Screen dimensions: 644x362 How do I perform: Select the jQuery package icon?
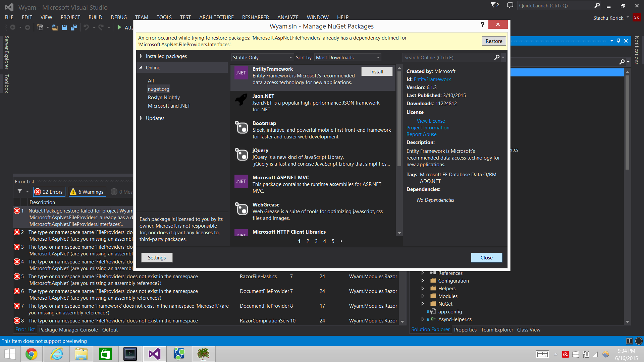click(x=241, y=154)
